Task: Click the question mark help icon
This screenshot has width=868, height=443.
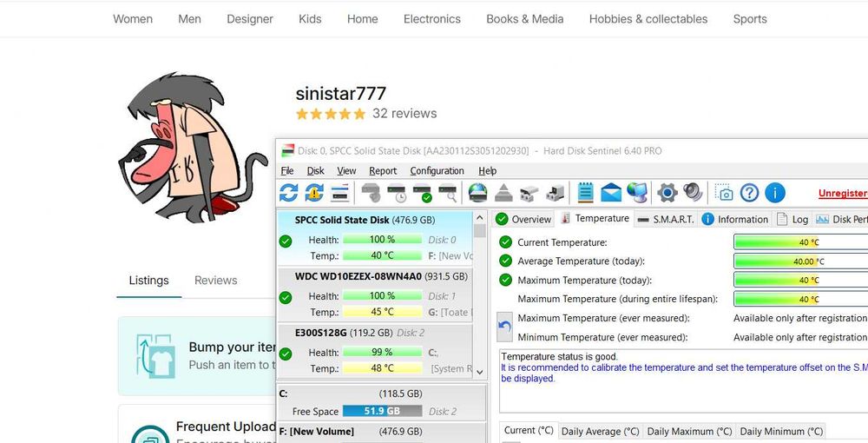Action: (x=750, y=193)
